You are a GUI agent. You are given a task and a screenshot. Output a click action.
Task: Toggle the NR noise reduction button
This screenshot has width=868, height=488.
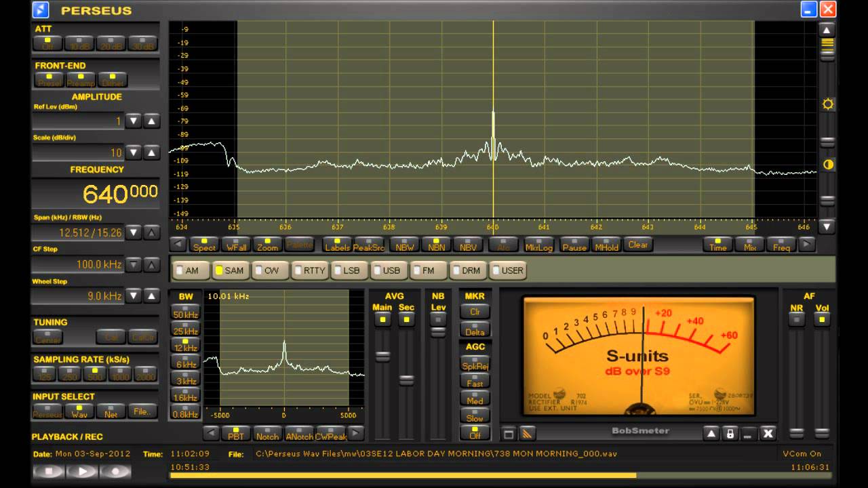pos(796,320)
